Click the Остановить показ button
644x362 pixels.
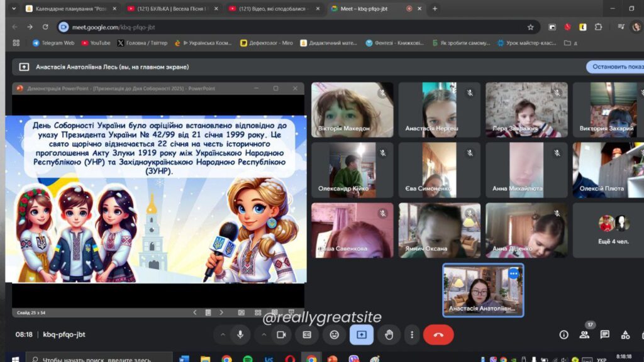pos(616,67)
